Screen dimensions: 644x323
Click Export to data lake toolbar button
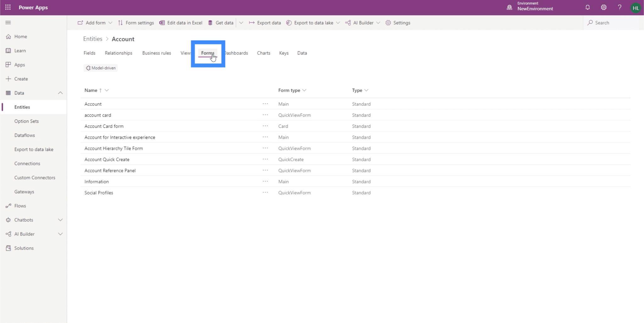tap(310, 23)
